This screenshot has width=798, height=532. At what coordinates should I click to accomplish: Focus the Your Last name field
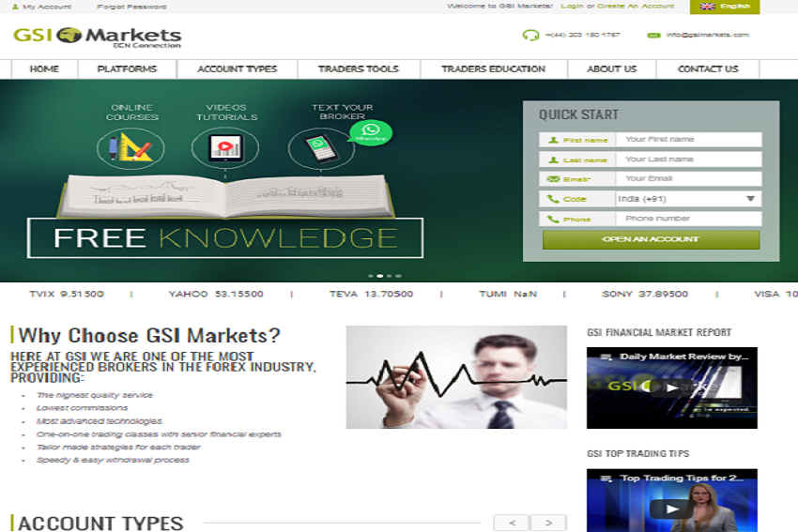coord(688,160)
